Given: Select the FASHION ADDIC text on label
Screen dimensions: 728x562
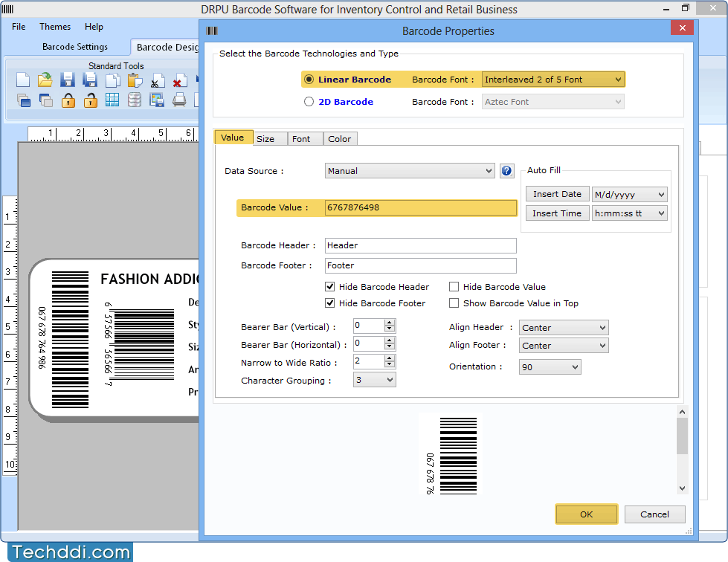Looking at the screenshot, I should 149,279.
